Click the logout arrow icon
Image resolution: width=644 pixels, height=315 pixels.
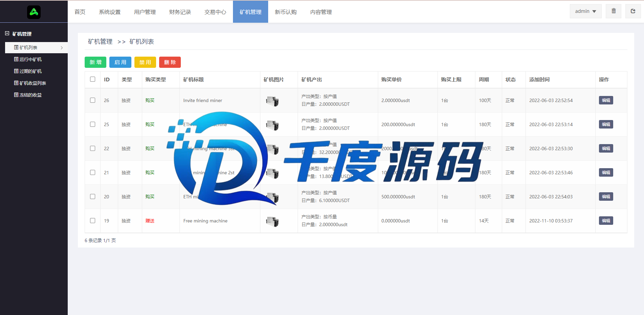[633, 11]
